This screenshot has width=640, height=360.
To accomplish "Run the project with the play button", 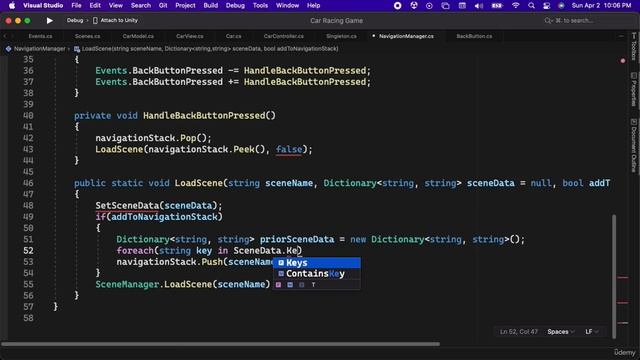I will click(x=49, y=20).
